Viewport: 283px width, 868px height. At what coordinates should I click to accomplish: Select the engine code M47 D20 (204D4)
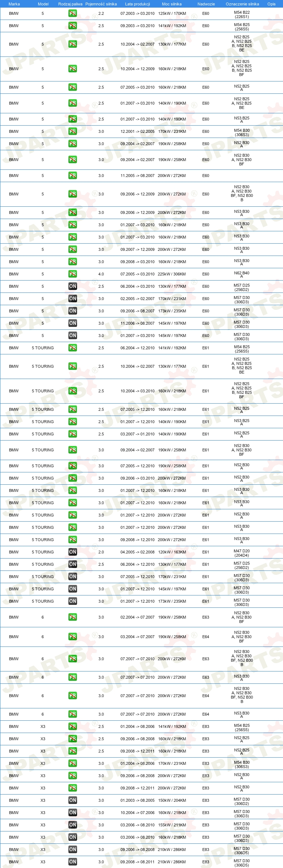(242, 553)
